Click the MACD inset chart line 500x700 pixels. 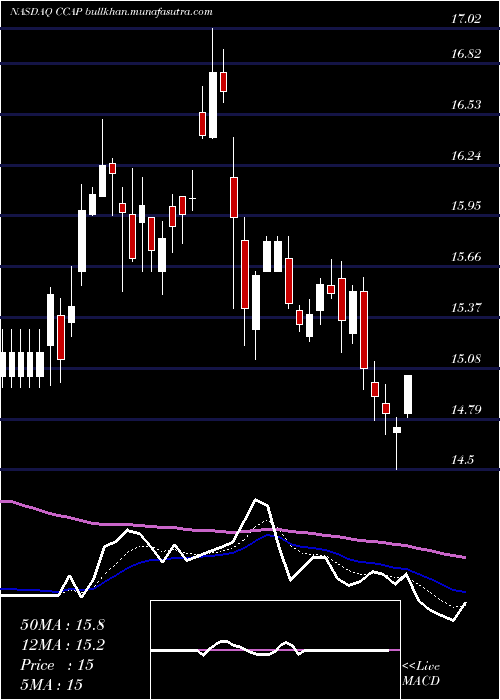(x=270, y=649)
